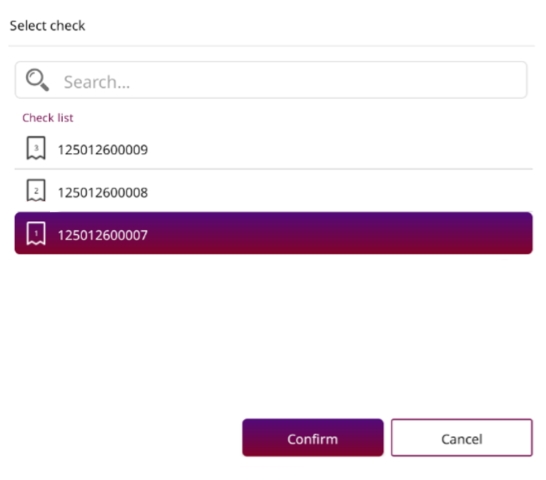Click the 'Select check' dialog title
The image size is (546, 480).
47,25
